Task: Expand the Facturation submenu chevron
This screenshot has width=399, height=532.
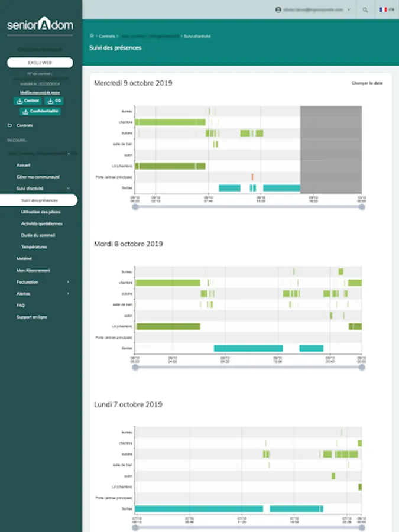Action: [68, 282]
